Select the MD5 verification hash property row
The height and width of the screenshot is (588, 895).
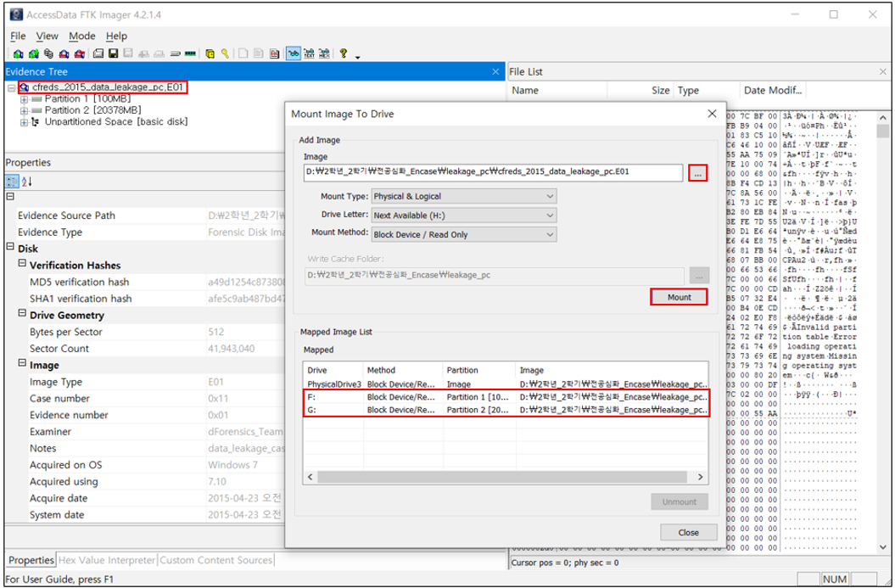[151, 282]
